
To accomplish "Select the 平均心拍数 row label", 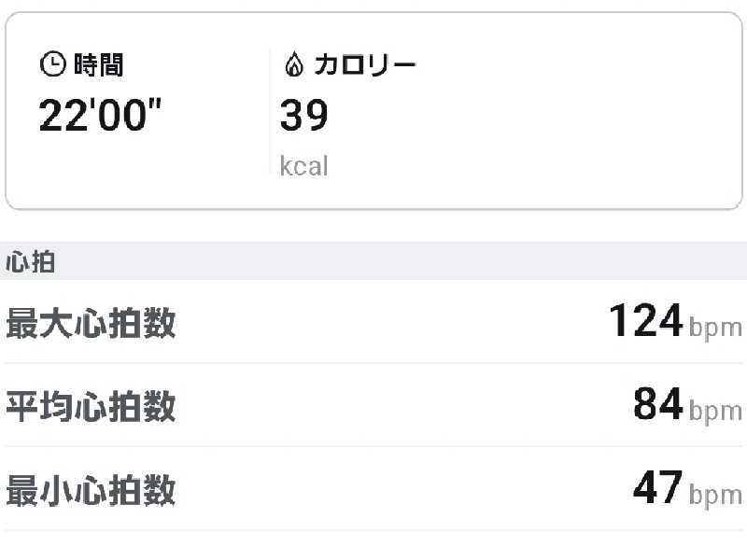I will (x=91, y=407).
